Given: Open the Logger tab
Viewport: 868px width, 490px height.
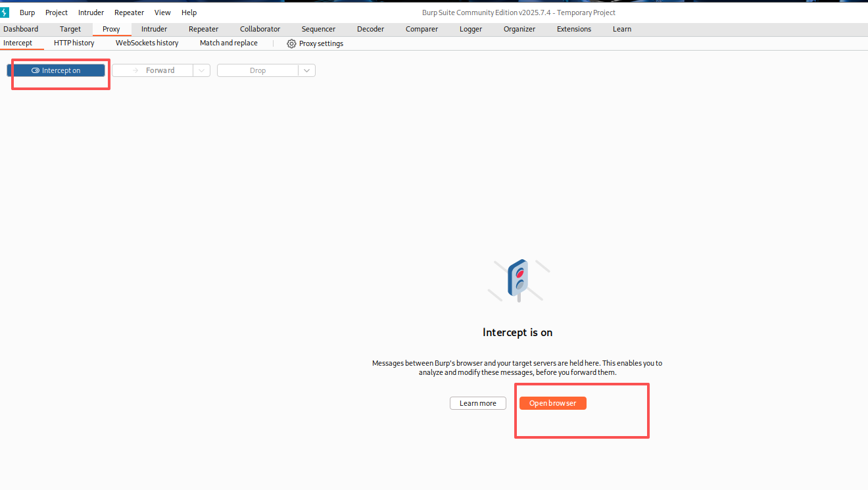Looking at the screenshot, I should click(x=471, y=29).
